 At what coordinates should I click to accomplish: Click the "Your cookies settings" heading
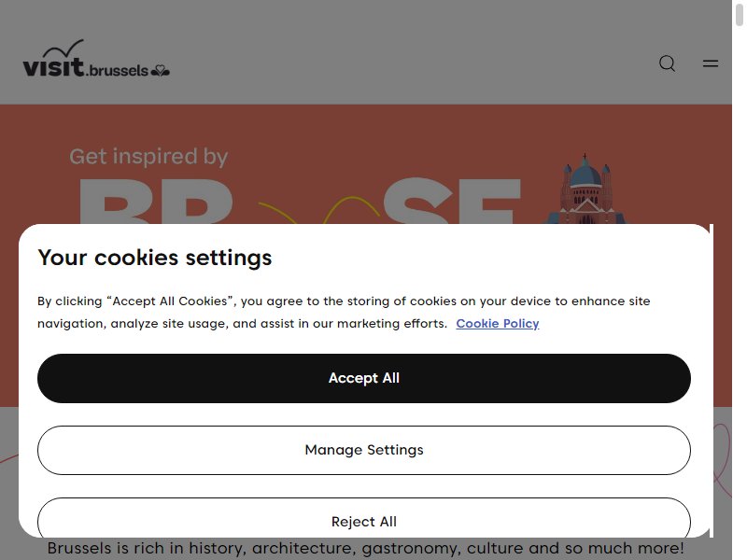pos(155,258)
